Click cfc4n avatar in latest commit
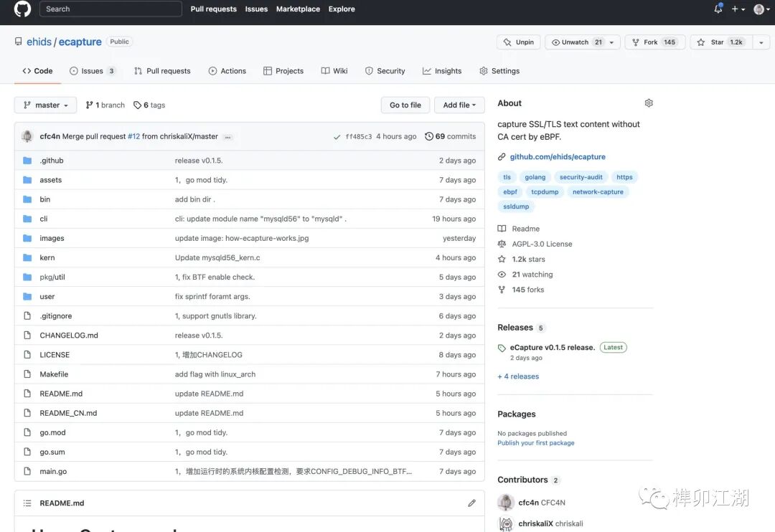Viewport: 775px width, 532px height. [x=27, y=136]
